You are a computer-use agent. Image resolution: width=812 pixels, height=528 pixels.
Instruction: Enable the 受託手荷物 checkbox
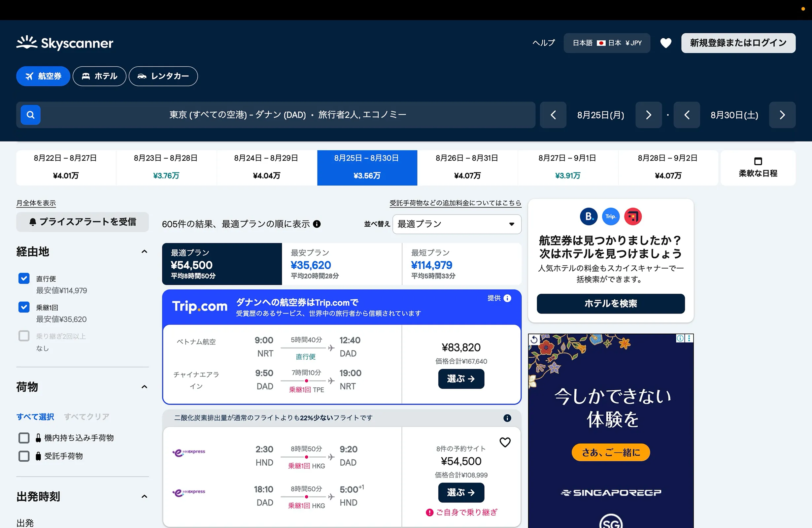pyautogui.click(x=23, y=456)
